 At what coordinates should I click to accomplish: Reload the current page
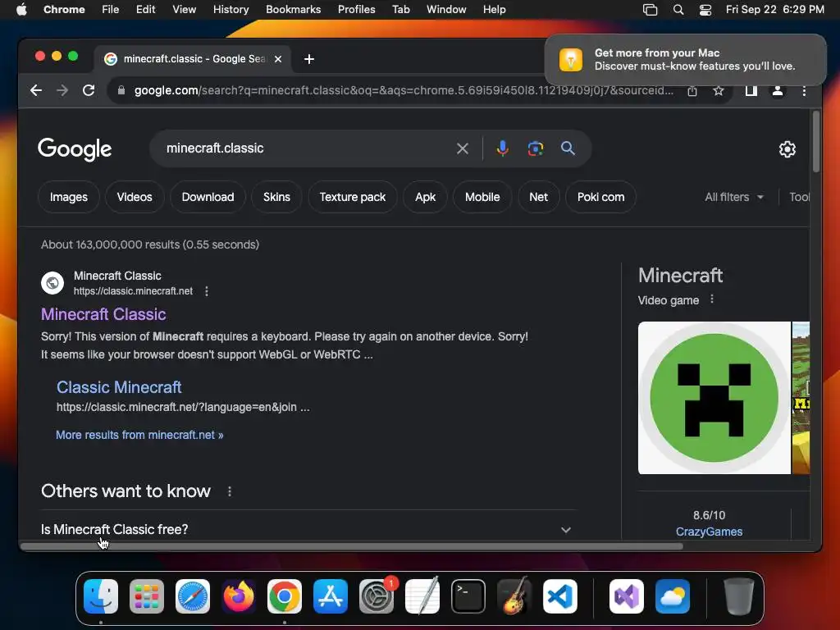click(x=89, y=90)
